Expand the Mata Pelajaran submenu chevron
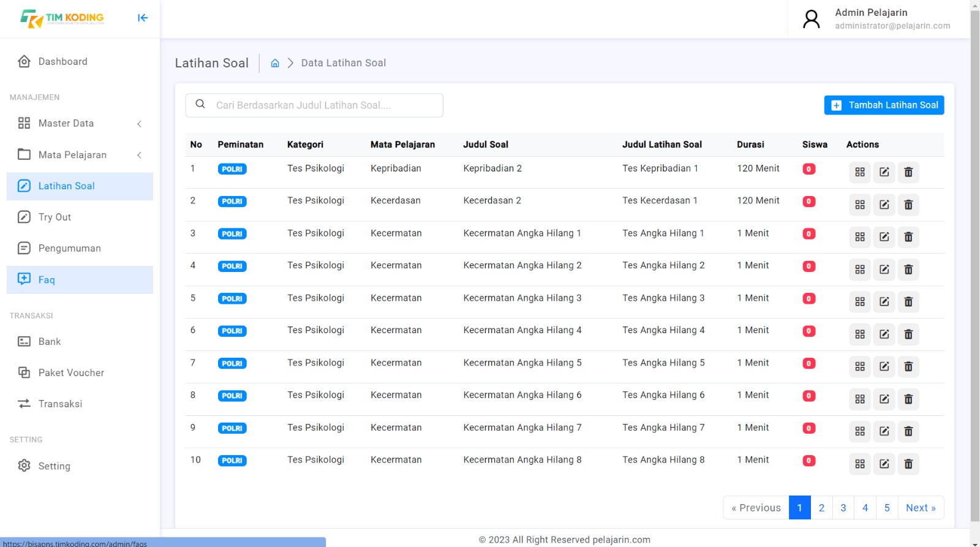980x547 pixels. 139,155
